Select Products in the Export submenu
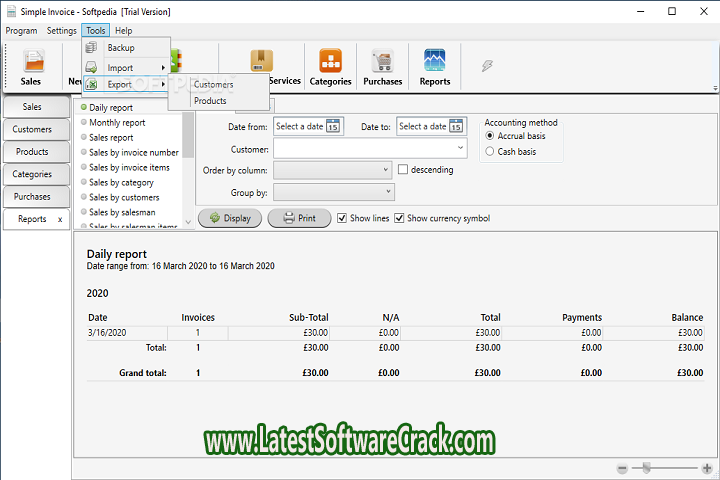Screen dimensions: 720x480 [210, 101]
